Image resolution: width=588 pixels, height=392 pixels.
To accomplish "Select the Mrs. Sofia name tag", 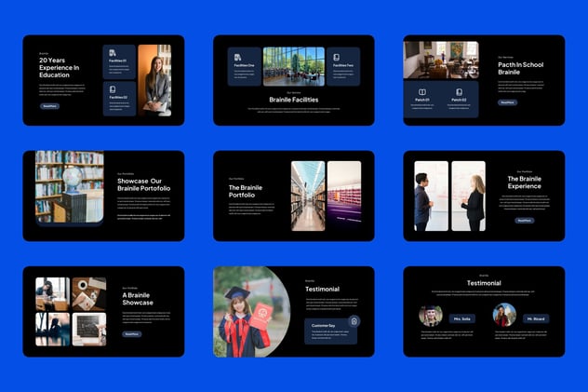I will coord(462,318).
